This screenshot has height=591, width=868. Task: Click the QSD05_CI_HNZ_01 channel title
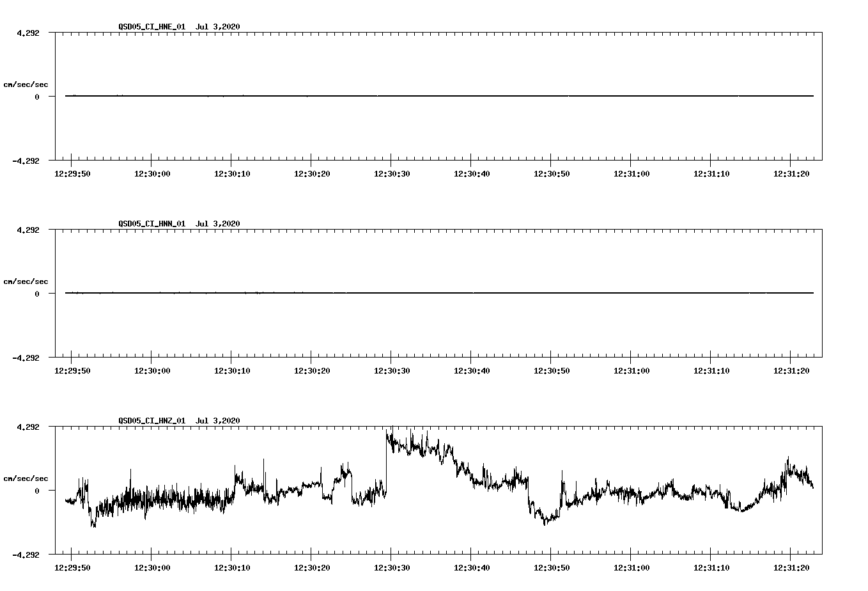pyautogui.click(x=152, y=420)
